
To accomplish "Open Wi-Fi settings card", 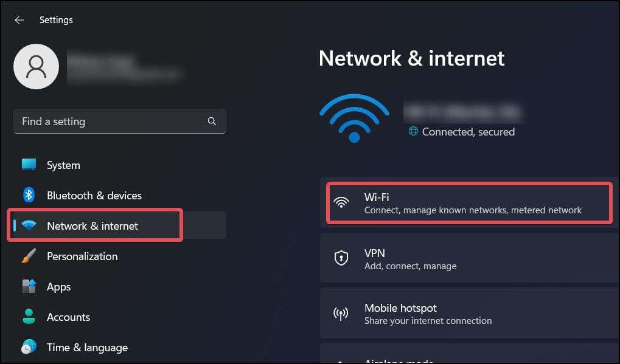I will 468,203.
